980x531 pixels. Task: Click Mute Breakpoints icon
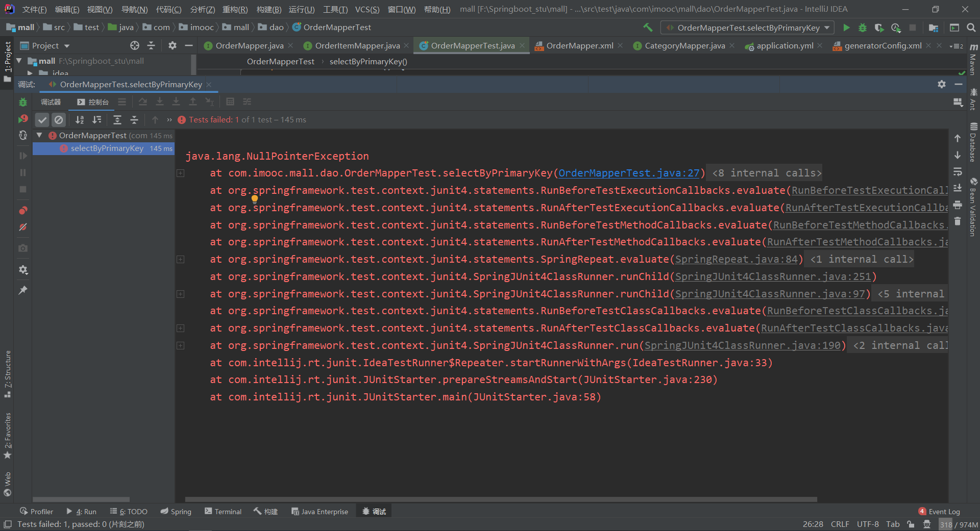tap(23, 227)
